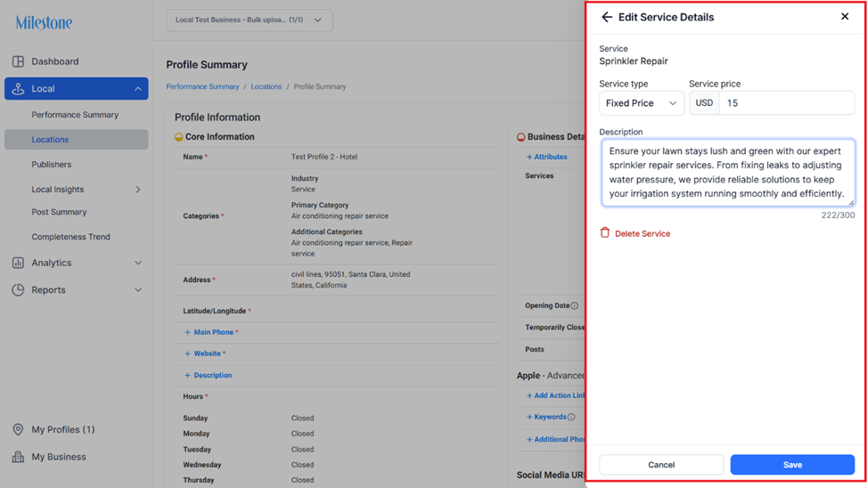Click the USD currency label
This screenshot has height=488, width=868.
(704, 103)
